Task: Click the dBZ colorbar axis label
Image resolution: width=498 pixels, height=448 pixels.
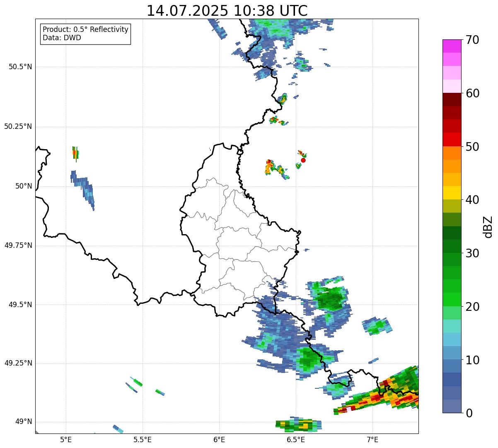Action: 488,226
